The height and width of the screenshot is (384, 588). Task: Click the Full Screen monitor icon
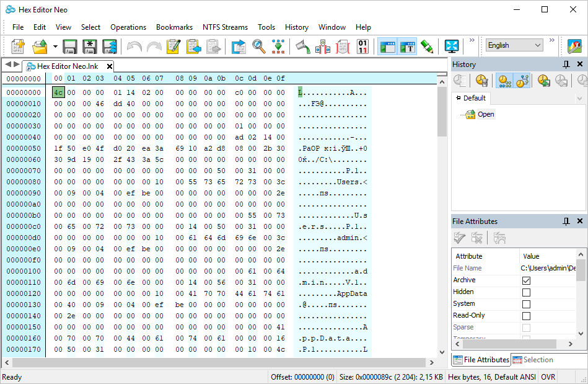pyautogui.click(x=452, y=47)
